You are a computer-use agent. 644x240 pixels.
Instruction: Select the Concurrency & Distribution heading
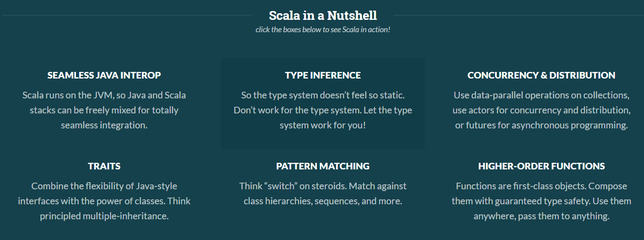pos(541,75)
